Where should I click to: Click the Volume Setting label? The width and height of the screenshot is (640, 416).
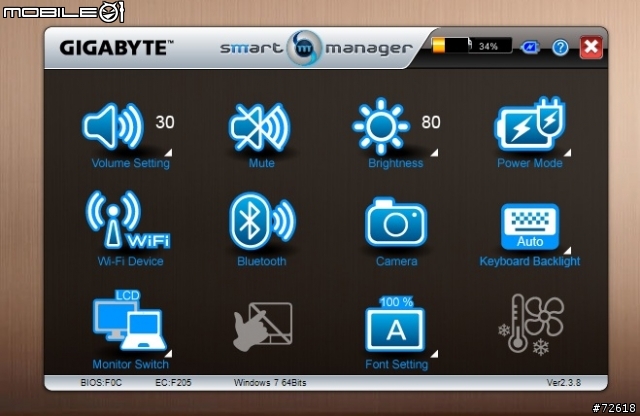131,163
